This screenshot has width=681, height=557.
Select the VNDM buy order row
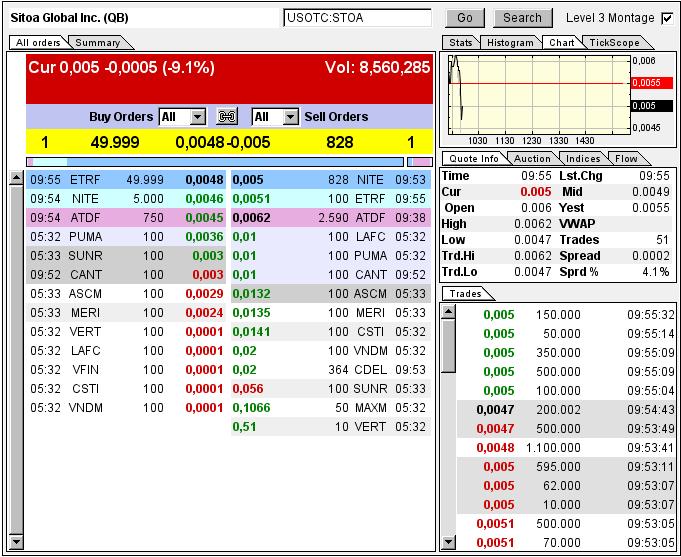126,408
